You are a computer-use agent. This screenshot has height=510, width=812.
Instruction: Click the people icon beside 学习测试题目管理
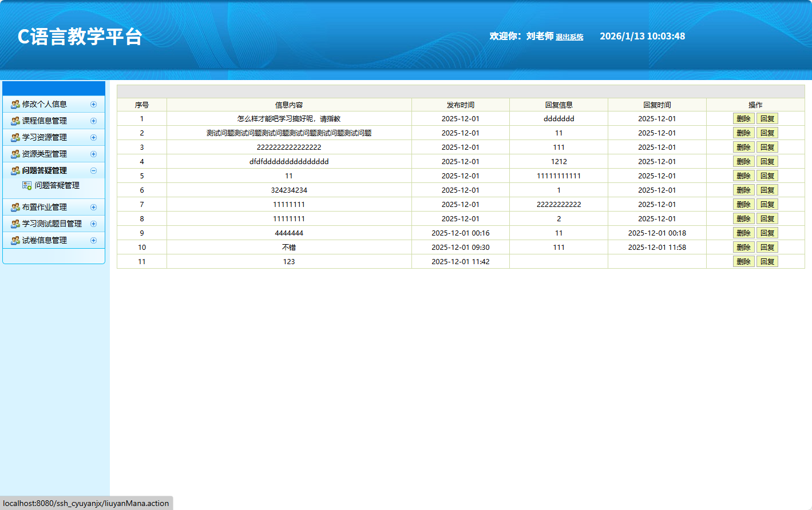click(x=15, y=224)
